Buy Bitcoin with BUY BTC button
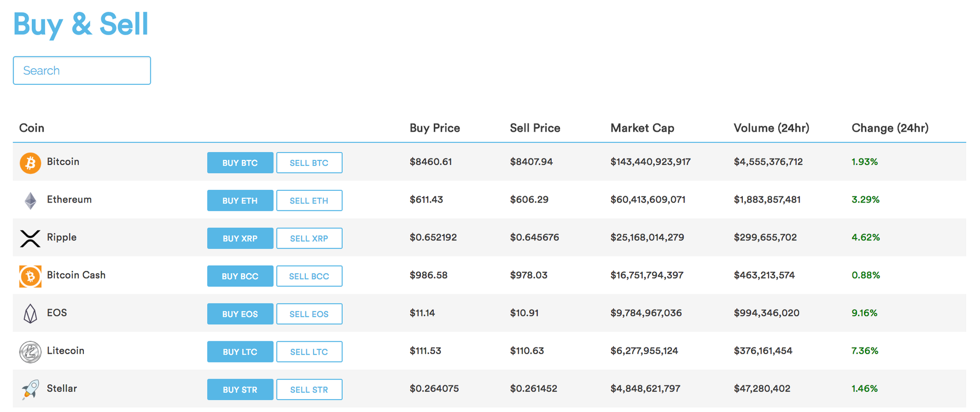The height and width of the screenshot is (412, 980). (x=240, y=163)
